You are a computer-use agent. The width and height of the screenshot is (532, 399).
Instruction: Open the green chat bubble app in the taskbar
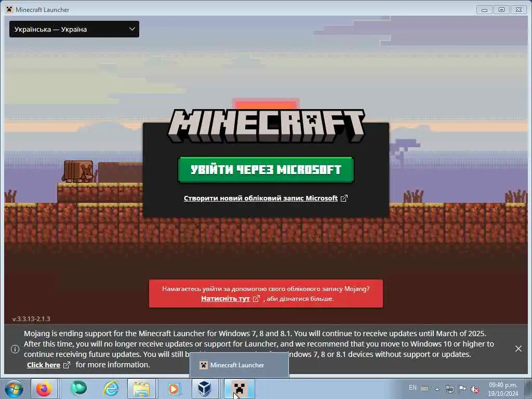(78, 389)
